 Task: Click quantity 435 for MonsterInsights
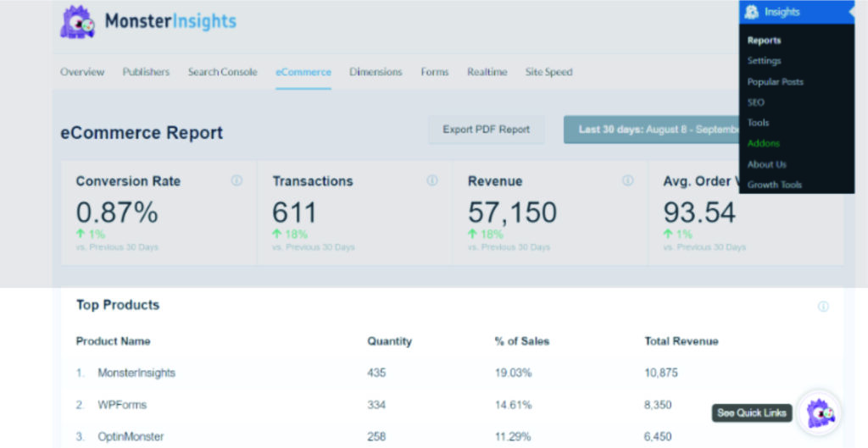[x=376, y=373]
